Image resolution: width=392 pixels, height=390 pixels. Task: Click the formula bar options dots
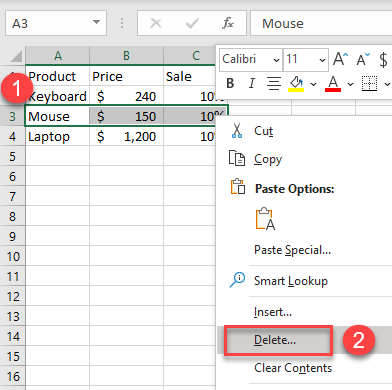click(x=122, y=23)
